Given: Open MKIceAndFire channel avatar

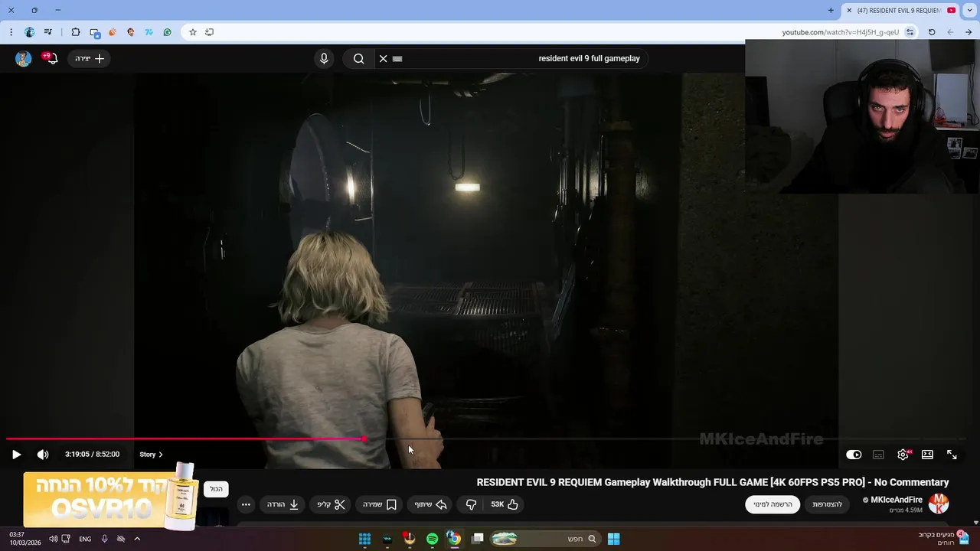Looking at the screenshot, I should (939, 504).
